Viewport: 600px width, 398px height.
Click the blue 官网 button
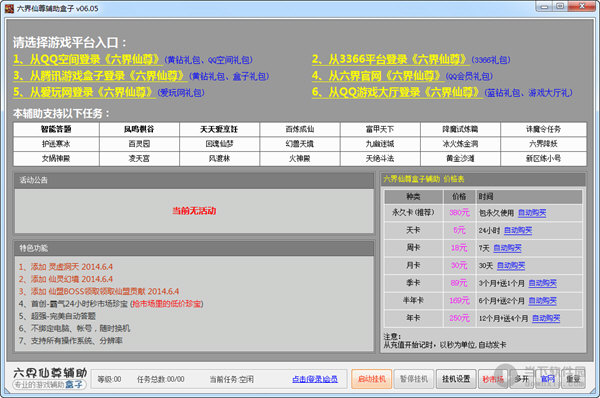click(x=548, y=379)
